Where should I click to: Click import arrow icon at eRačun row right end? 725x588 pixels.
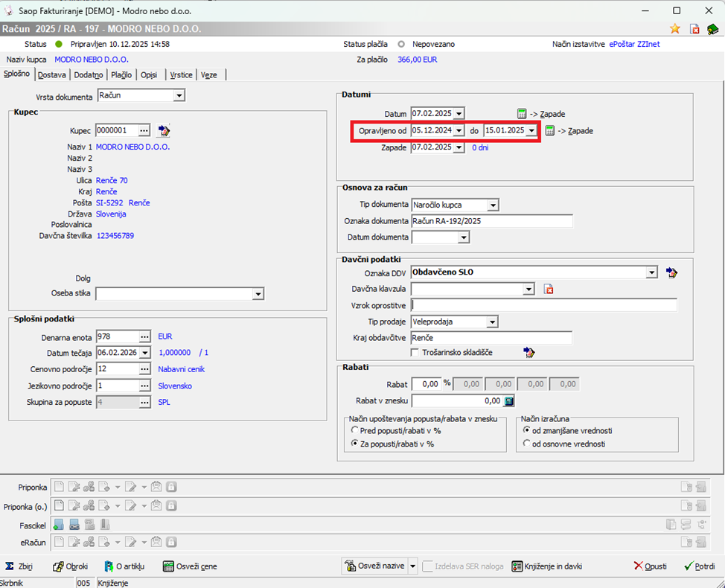click(x=701, y=542)
